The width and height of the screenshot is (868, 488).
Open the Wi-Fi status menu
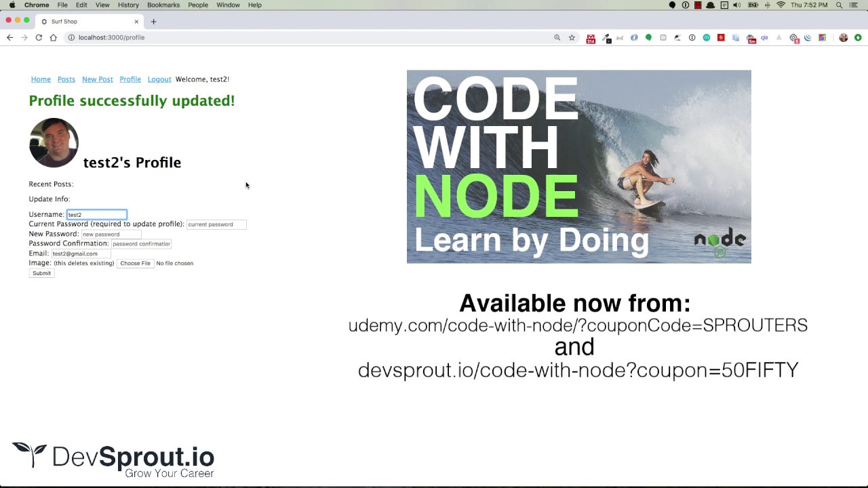781,5
